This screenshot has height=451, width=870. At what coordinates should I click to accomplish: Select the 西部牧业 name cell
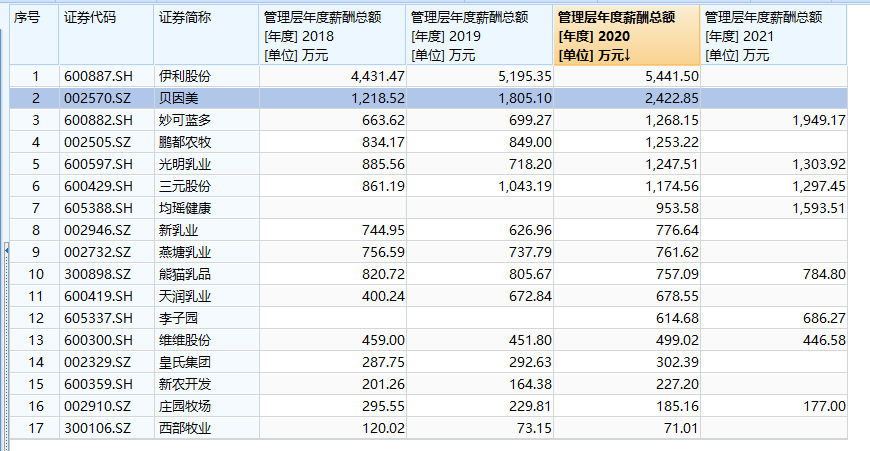(x=185, y=428)
